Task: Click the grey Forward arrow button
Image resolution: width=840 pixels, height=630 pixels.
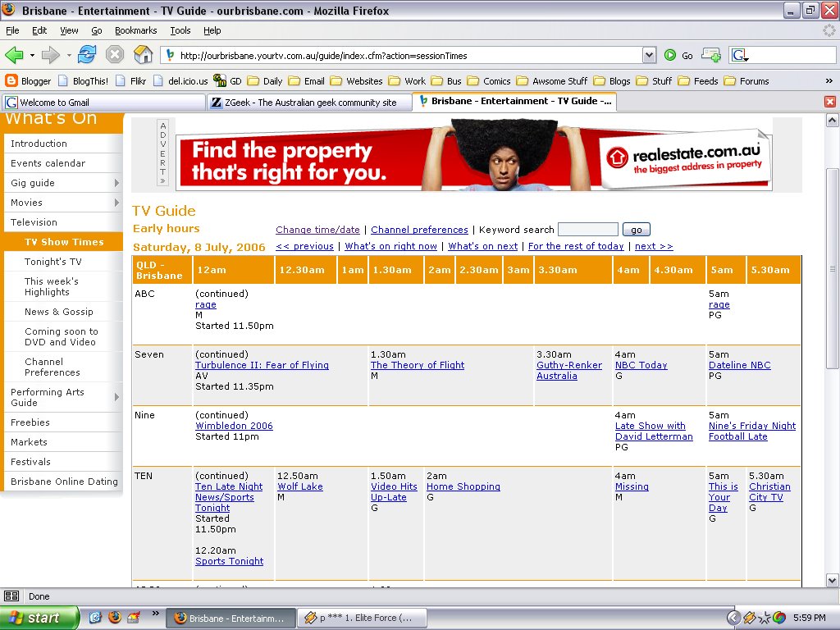Action: 50,55
